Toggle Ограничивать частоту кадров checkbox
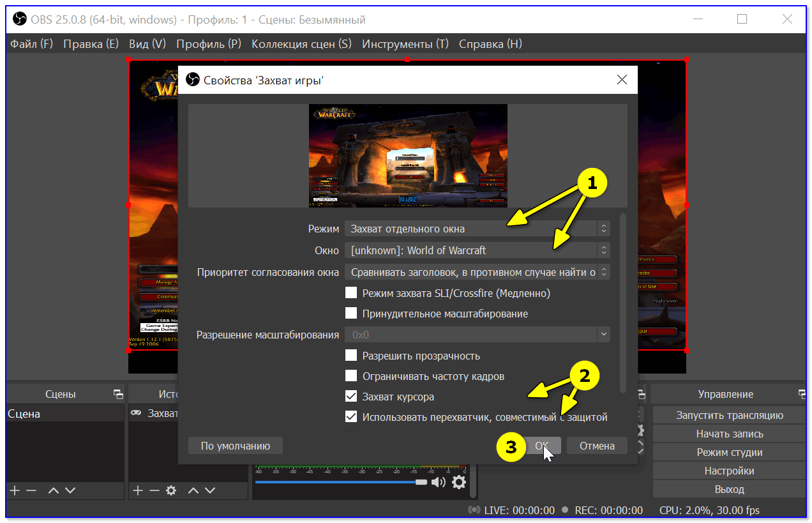Image resolution: width=812 pixels, height=523 pixels. point(351,376)
